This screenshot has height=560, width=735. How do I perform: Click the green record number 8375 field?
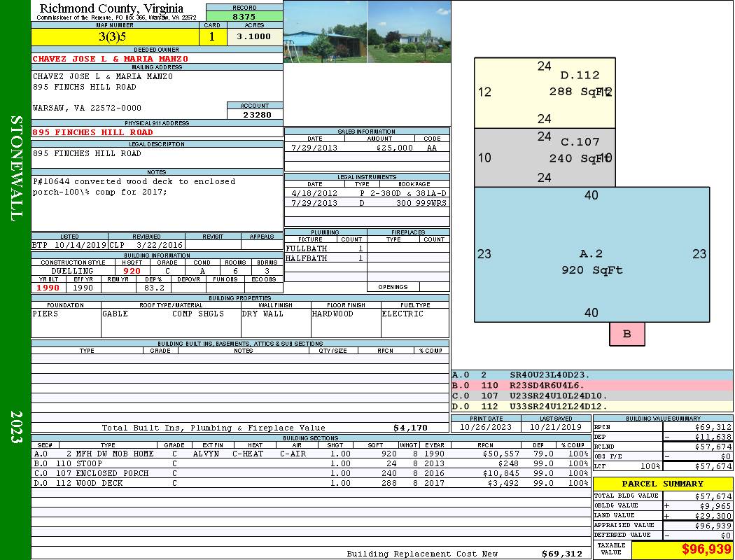[244, 16]
